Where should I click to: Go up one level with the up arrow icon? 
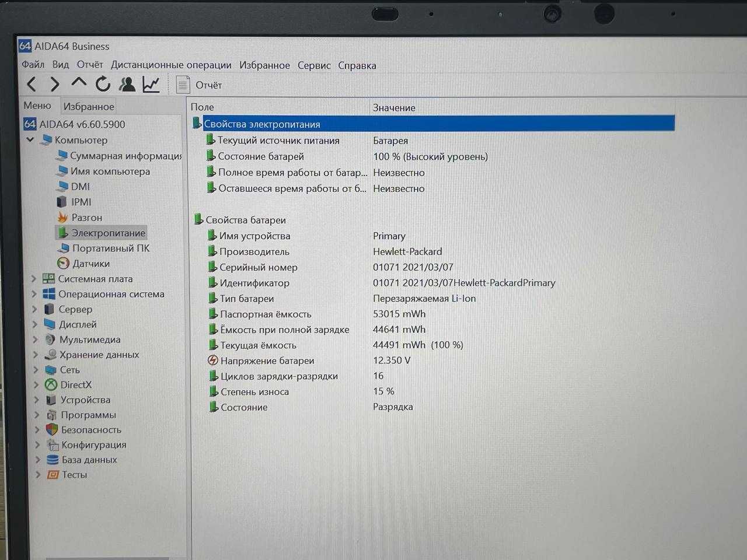(78, 83)
